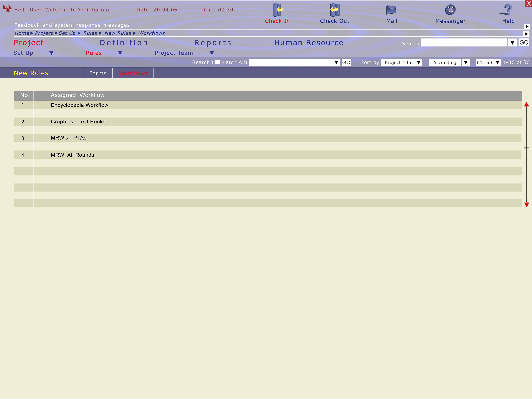Switch to the Forms tab
The width and height of the screenshot is (532, 399).
98,73
